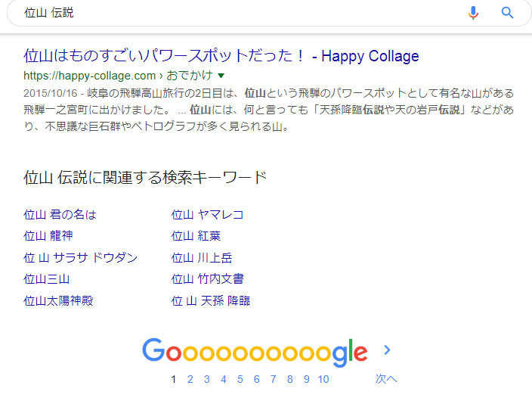Open the green dropdown arrow after おでかけ
The image size is (532, 401).
coord(221,76)
